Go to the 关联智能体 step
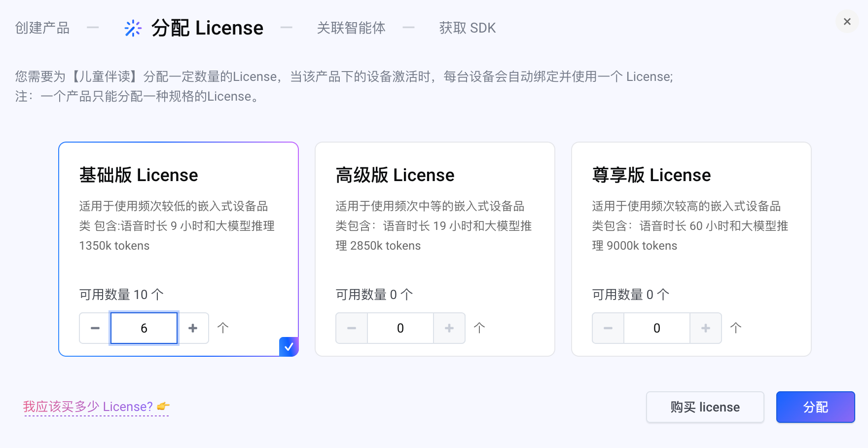Screen dimensions: 868x448 coord(351,28)
